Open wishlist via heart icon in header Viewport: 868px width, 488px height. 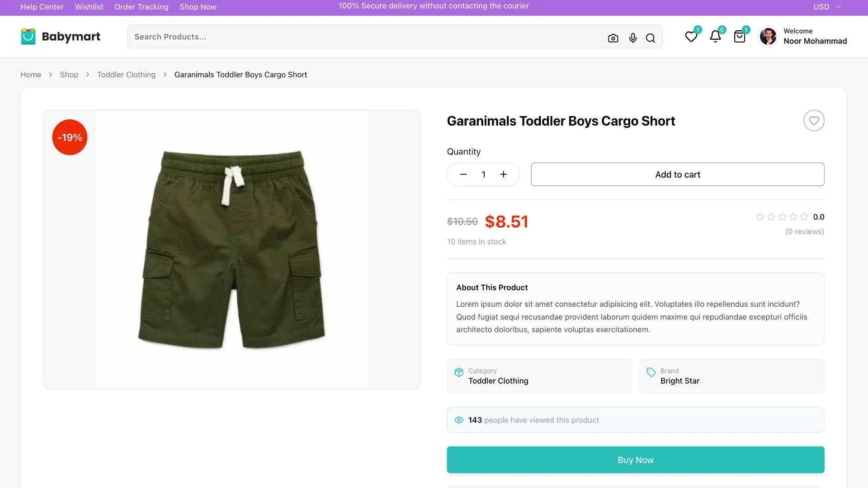coord(691,37)
